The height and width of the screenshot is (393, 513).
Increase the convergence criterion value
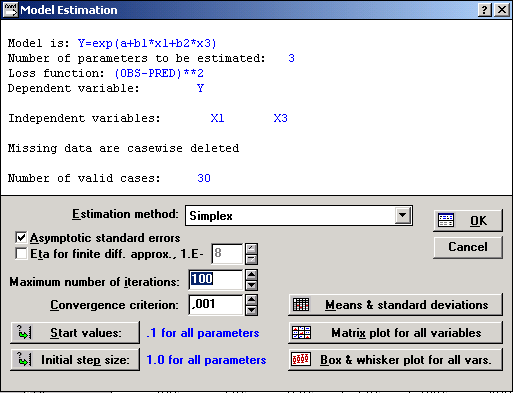tap(251, 300)
